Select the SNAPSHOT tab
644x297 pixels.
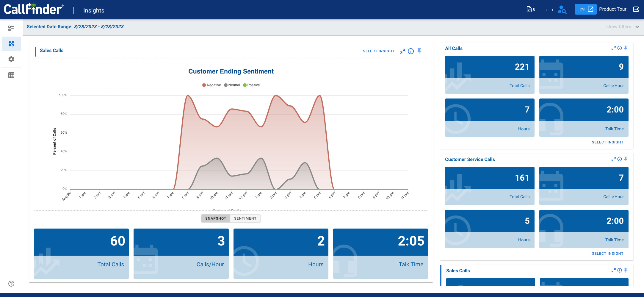pyautogui.click(x=216, y=218)
